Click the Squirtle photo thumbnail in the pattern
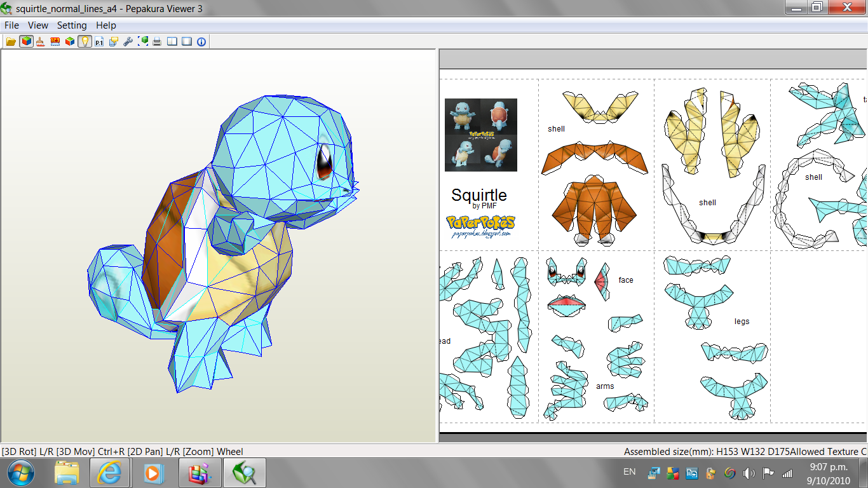This screenshot has height=488, width=868. 481,135
